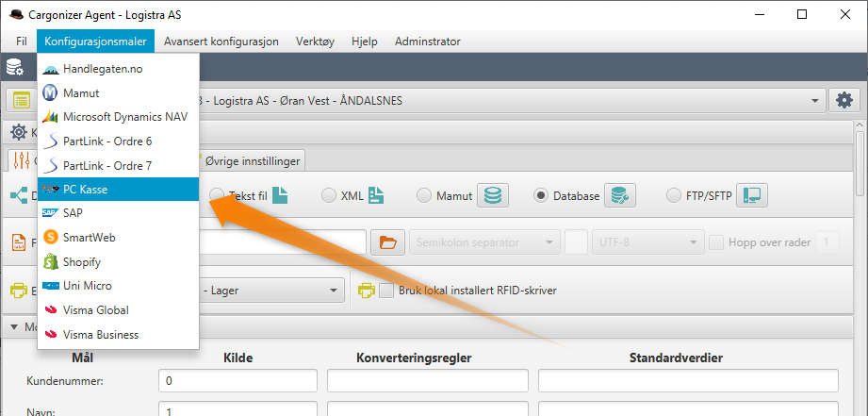Click the RFID printer icon

pos(366,291)
